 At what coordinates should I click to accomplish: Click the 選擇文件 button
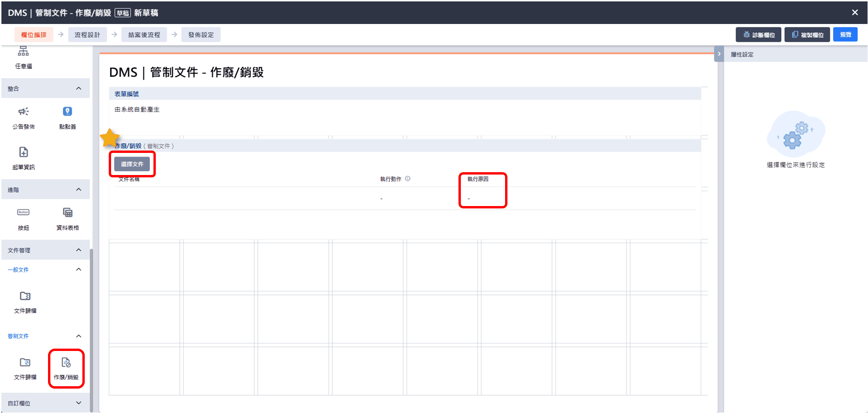[x=132, y=164]
